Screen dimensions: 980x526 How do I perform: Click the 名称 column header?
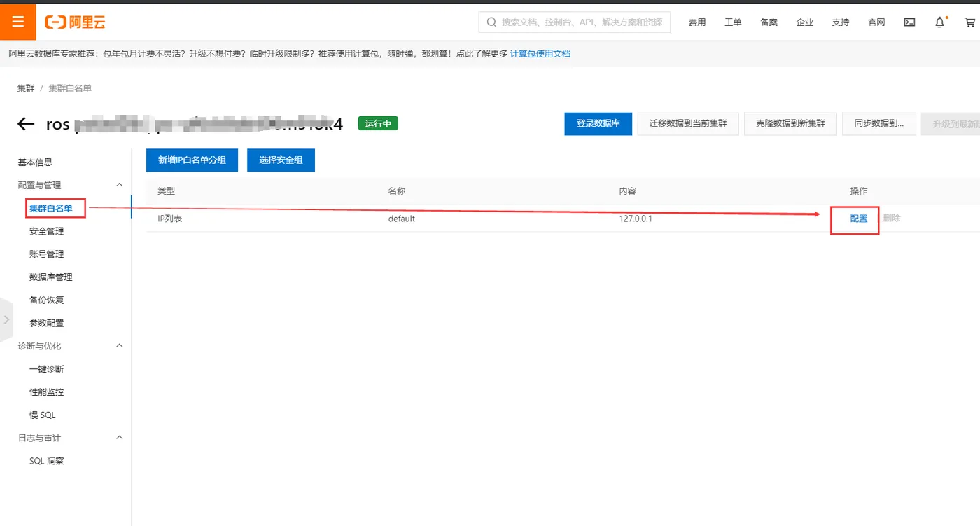tap(397, 191)
